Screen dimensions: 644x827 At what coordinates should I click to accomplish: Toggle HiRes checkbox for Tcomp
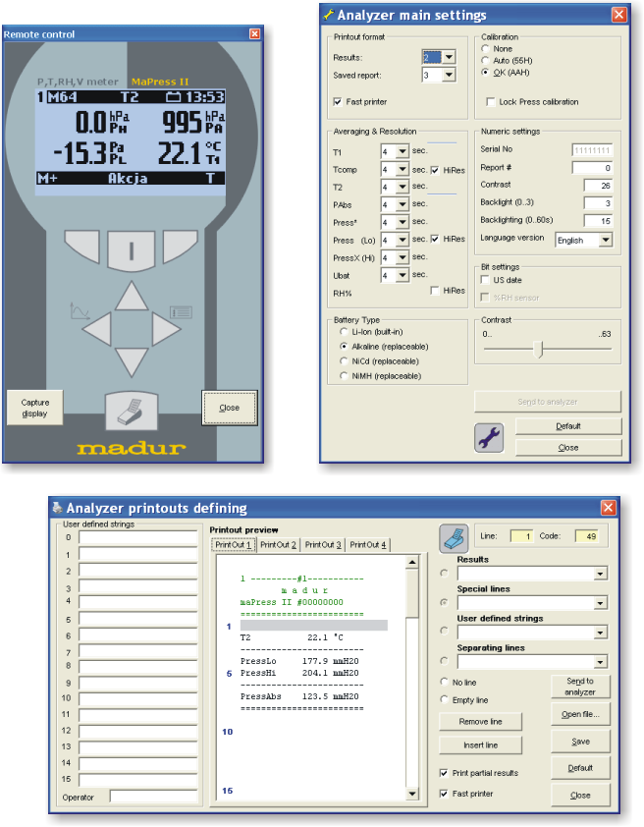435,170
